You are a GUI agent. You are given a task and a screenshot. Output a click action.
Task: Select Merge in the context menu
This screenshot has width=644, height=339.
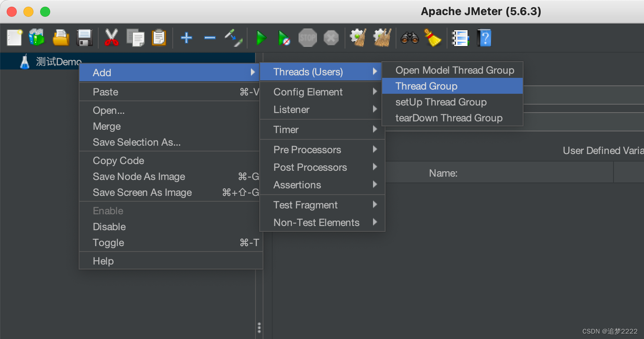(x=169, y=126)
